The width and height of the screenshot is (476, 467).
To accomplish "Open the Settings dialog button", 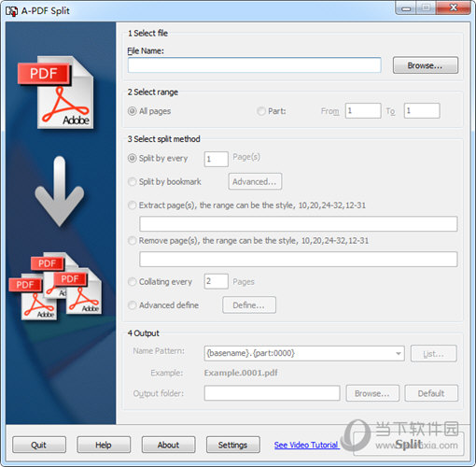I will tap(233, 445).
